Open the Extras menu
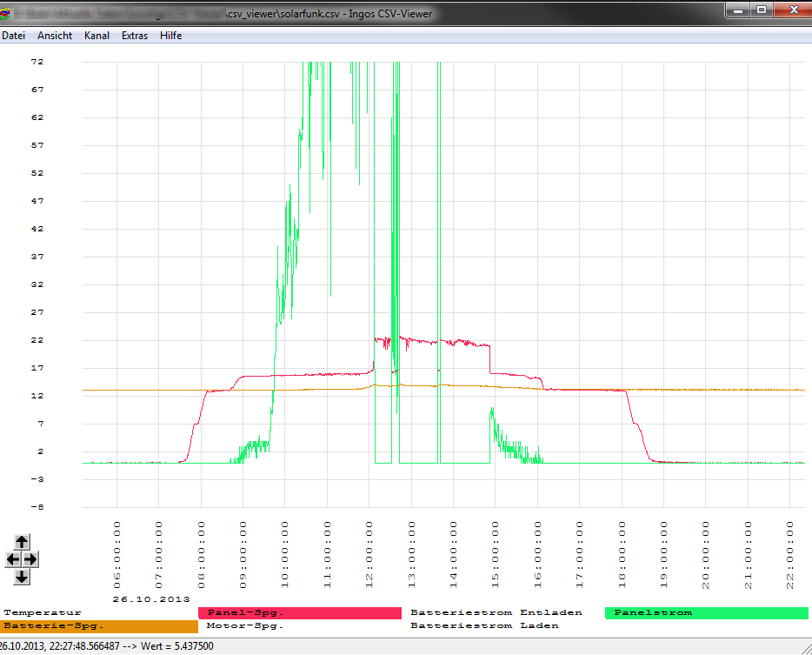 point(135,36)
